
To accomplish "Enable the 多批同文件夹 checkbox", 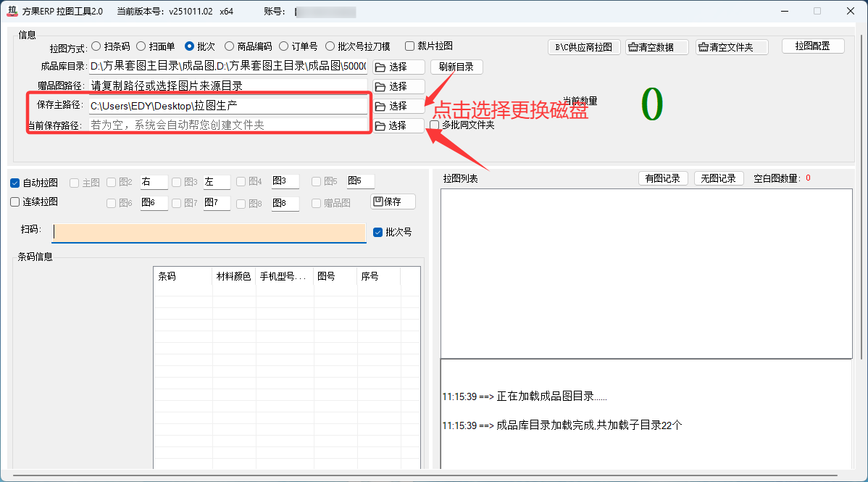I will click(x=435, y=125).
